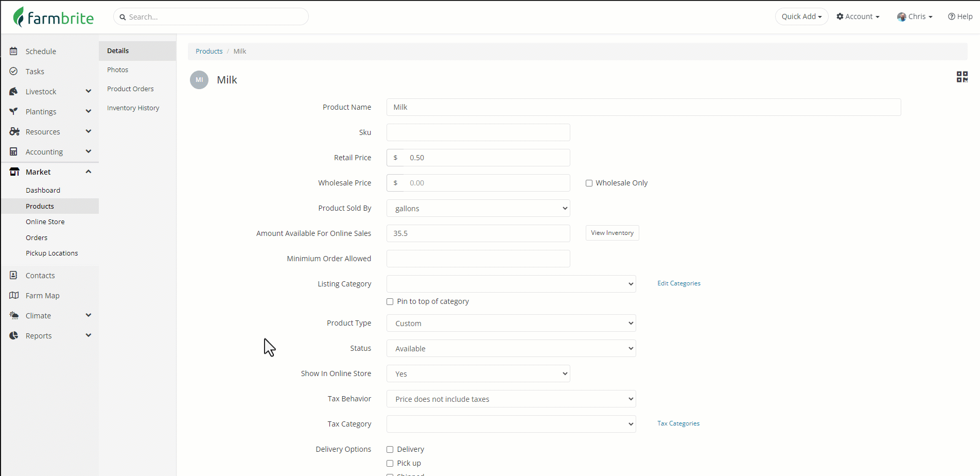Click the Sku input field
The image size is (980, 476).
(478, 132)
